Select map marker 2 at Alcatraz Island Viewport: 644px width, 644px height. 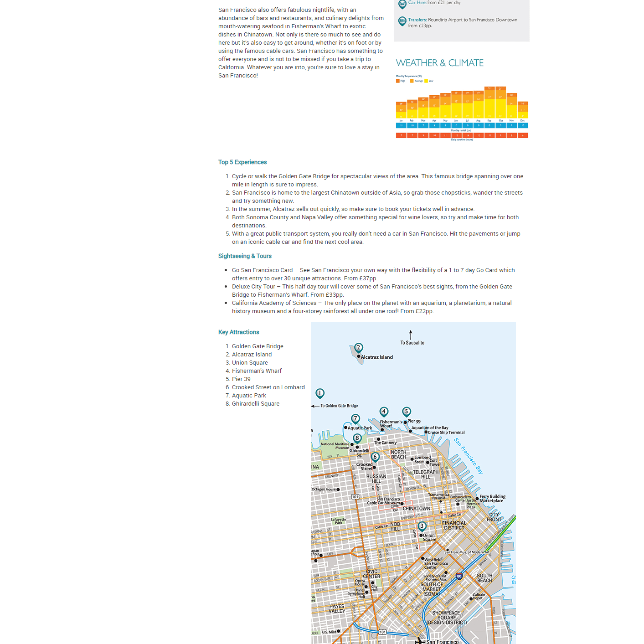(x=360, y=348)
